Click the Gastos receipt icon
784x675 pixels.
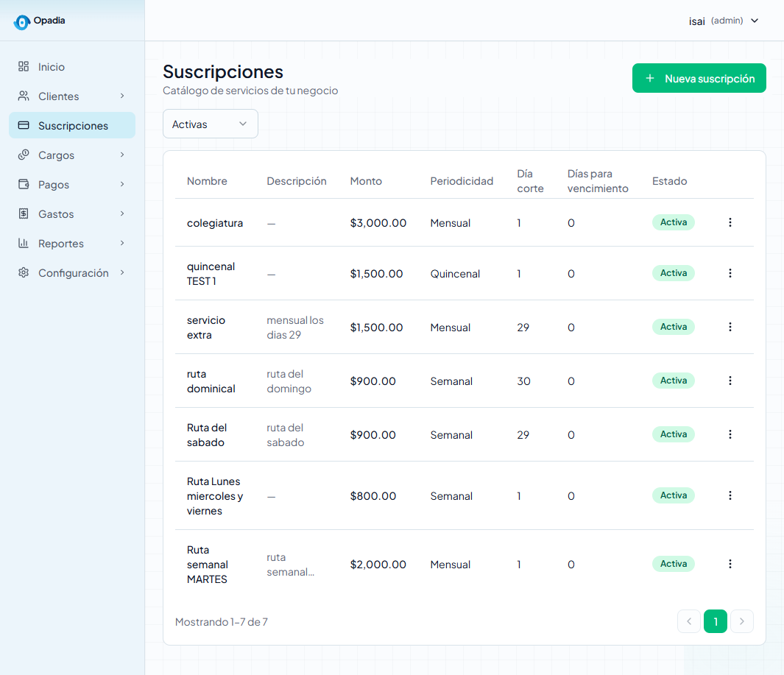24,213
